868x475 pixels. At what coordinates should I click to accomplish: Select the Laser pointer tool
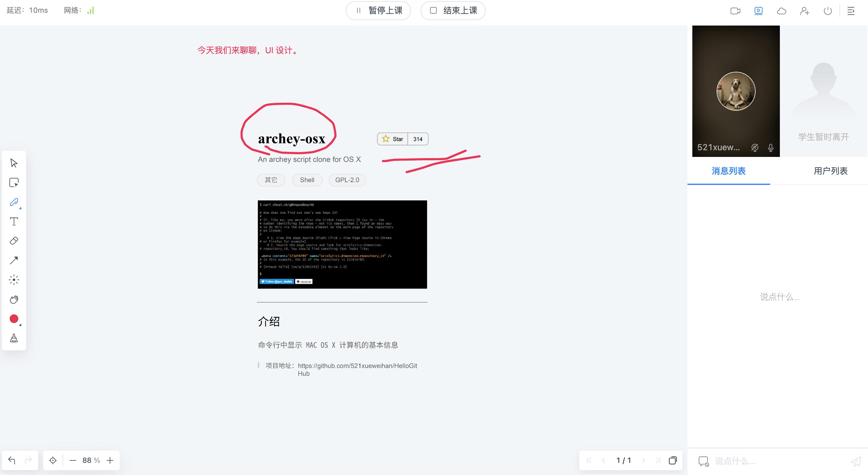tap(14, 279)
